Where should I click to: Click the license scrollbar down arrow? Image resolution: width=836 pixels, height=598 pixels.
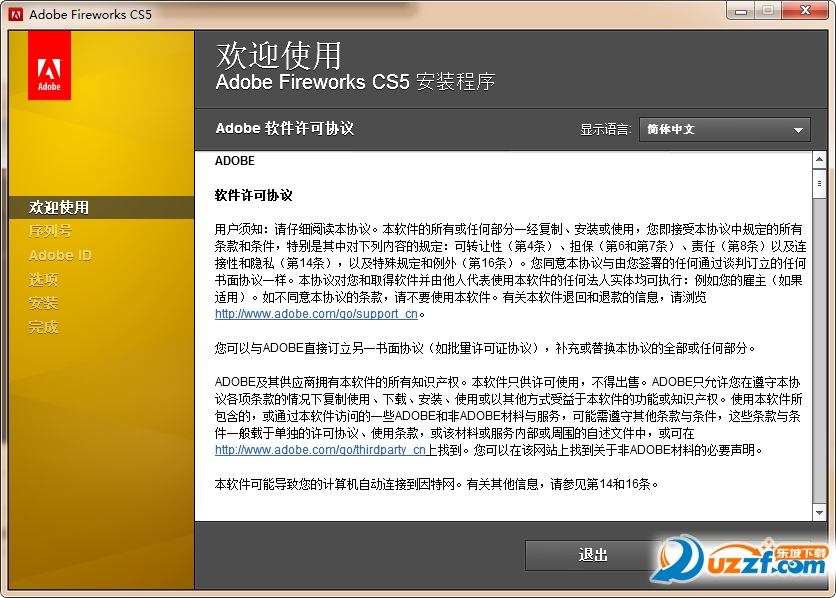(819, 513)
